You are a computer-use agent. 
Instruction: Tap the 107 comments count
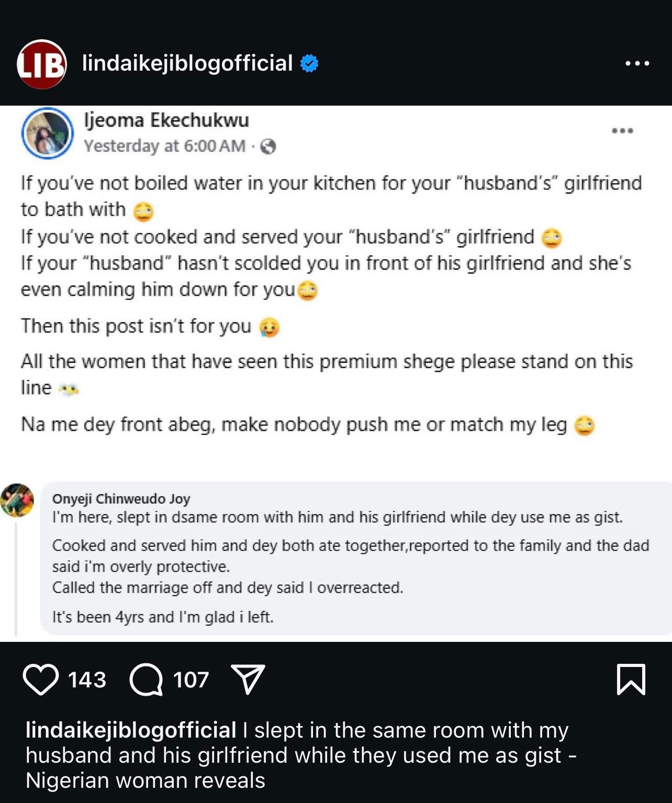tap(191, 680)
